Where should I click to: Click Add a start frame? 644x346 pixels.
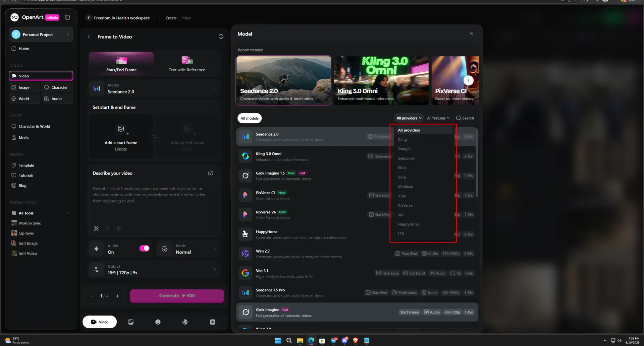121,136
